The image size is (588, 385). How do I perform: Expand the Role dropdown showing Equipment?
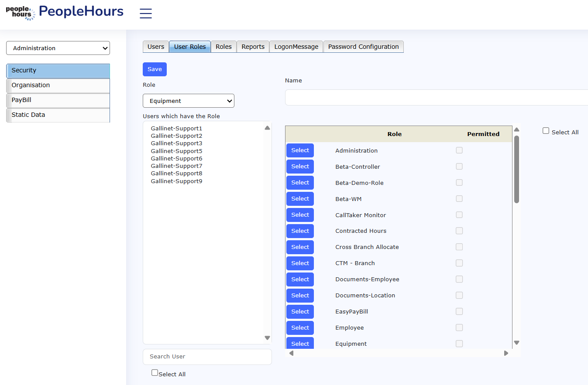(x=189, y=101)
